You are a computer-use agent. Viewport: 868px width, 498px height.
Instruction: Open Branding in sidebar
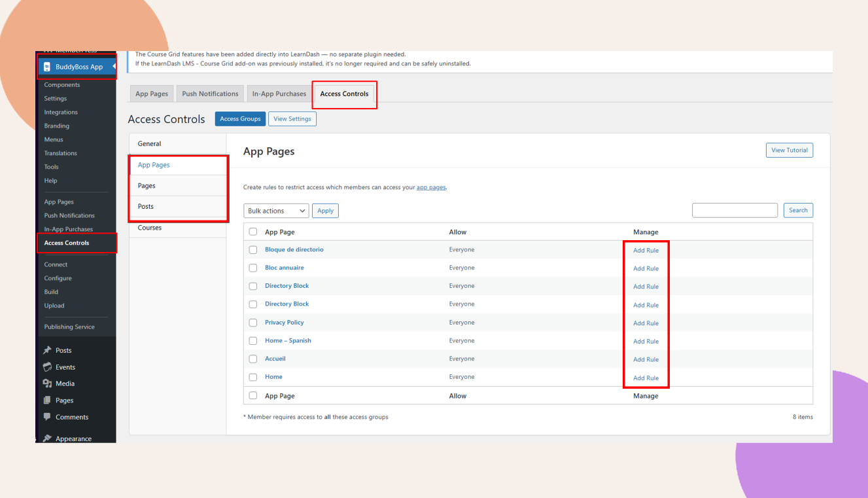click(57, 126)
